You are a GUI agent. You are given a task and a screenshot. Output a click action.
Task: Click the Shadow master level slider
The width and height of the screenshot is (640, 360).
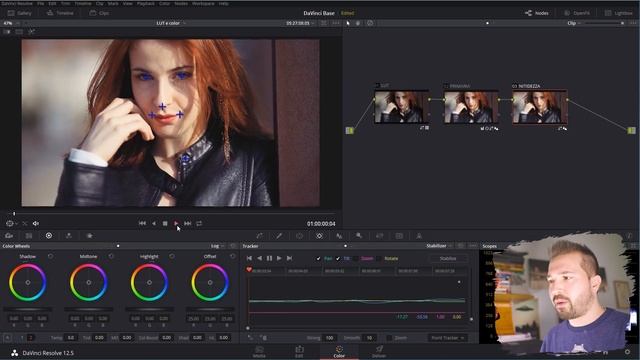click(x=28, y=309)
